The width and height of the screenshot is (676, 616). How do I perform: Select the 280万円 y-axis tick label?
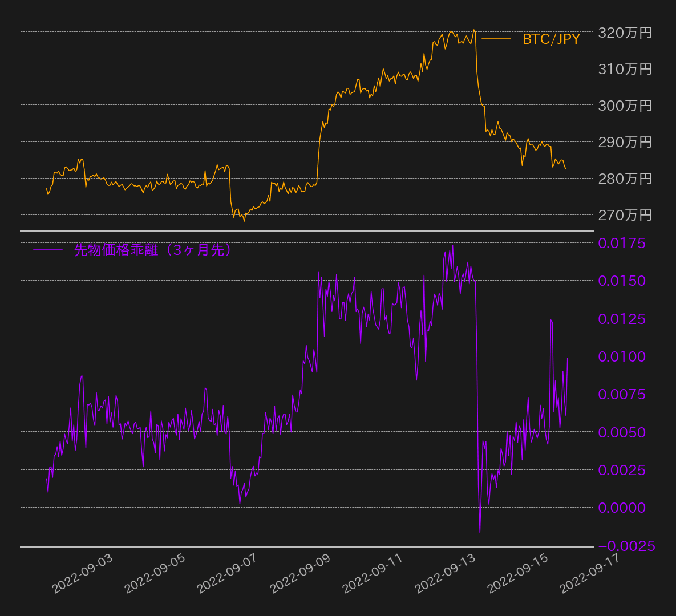click(x=624, y=179)
